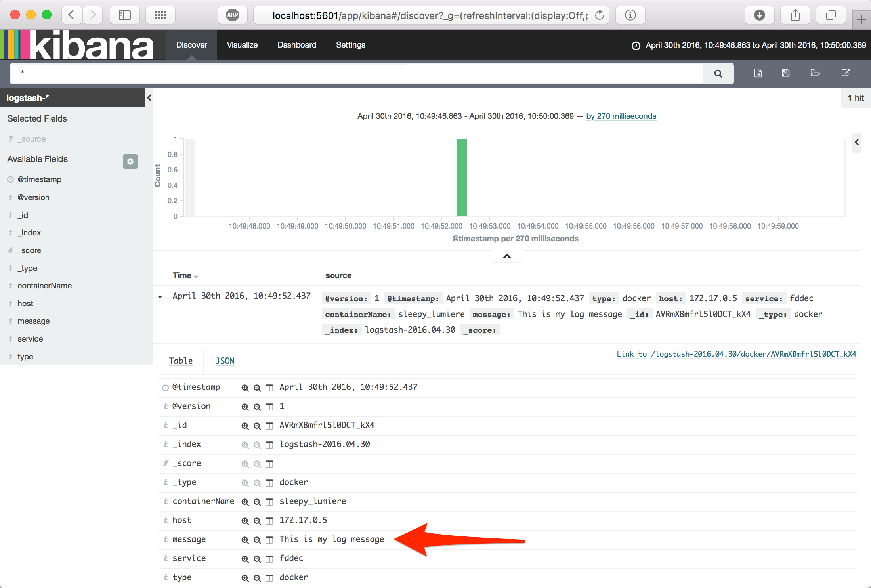Collapse the expanded log row
The height and width of the screenshot is (588, 871).
[160, 296]
